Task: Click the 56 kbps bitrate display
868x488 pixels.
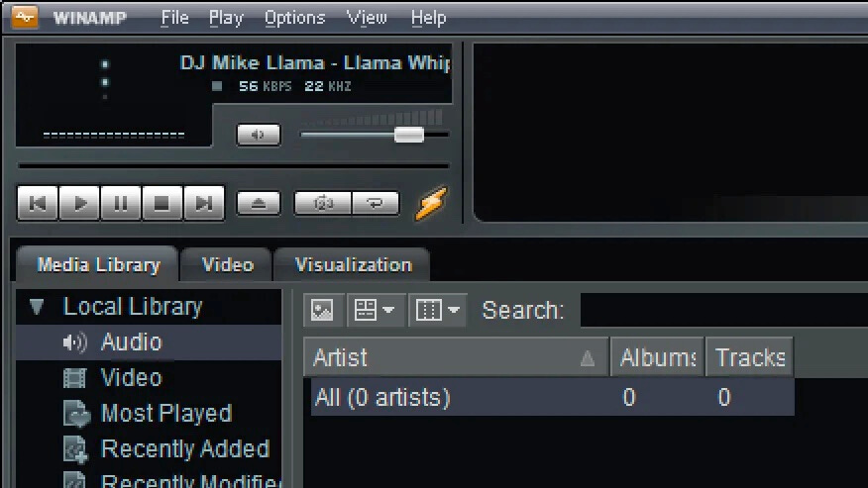Action: point(265,86)
